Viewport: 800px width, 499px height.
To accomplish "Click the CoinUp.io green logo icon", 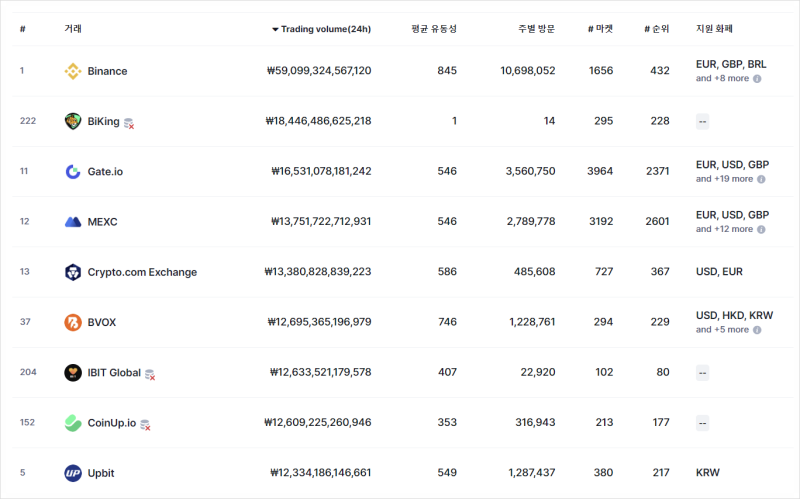I will (x=73, y=423).
